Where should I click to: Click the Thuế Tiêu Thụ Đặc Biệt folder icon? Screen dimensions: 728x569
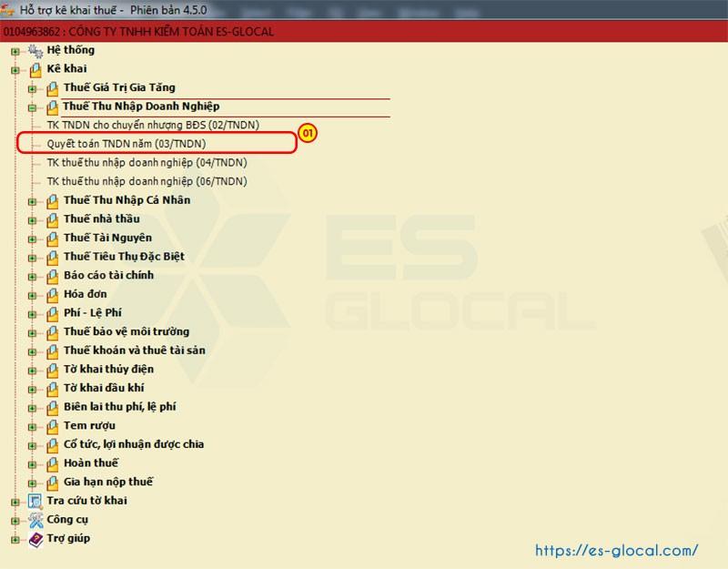[x=53, y=258]
